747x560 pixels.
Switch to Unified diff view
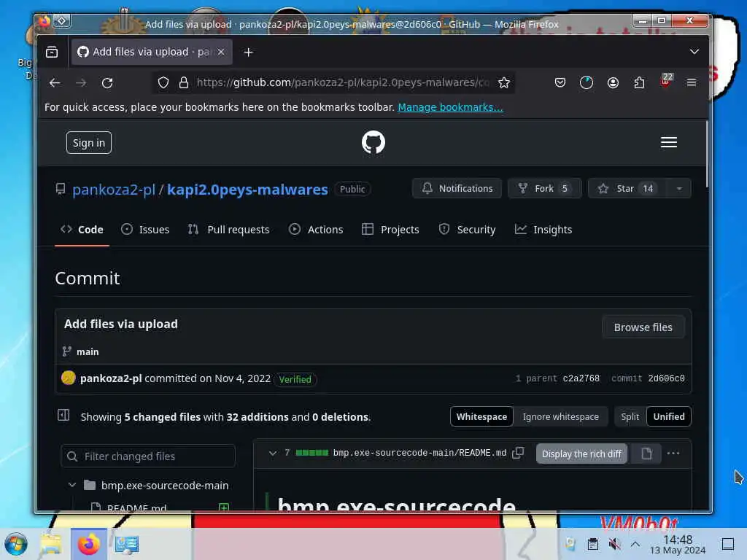click(669, 416)
